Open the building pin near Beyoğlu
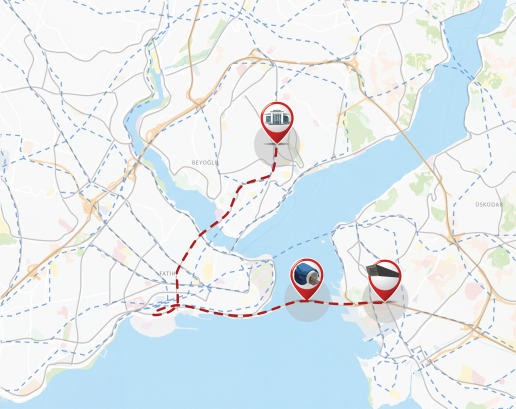 pos(277,122)
